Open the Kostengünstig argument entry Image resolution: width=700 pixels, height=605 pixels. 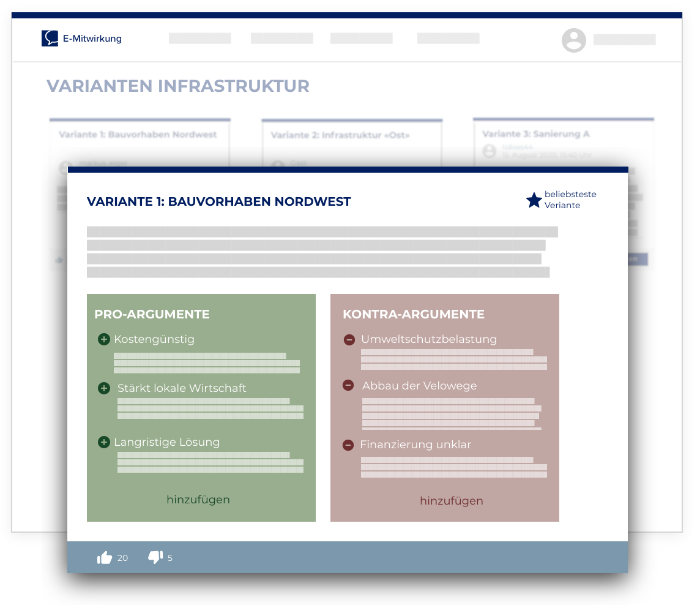click(x=154, y=338)
